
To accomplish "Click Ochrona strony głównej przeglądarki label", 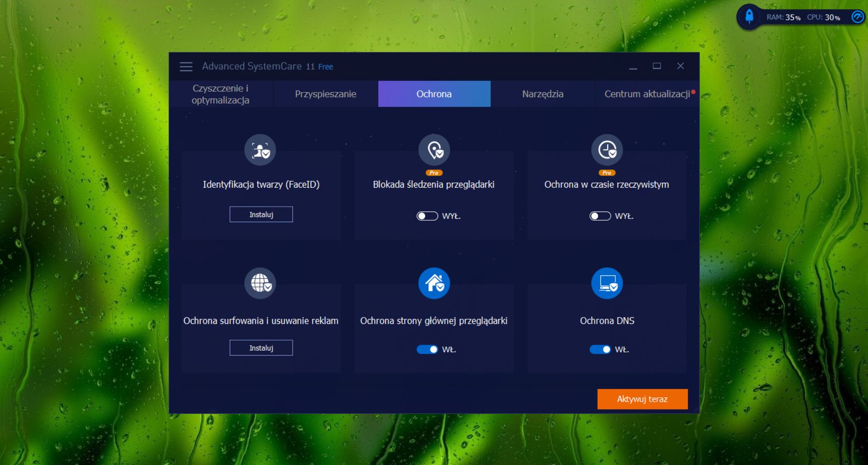I will (x=433, y=321).
